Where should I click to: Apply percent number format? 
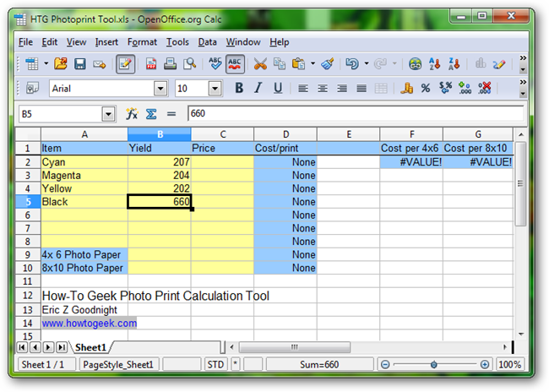click(x=426, y=88)
